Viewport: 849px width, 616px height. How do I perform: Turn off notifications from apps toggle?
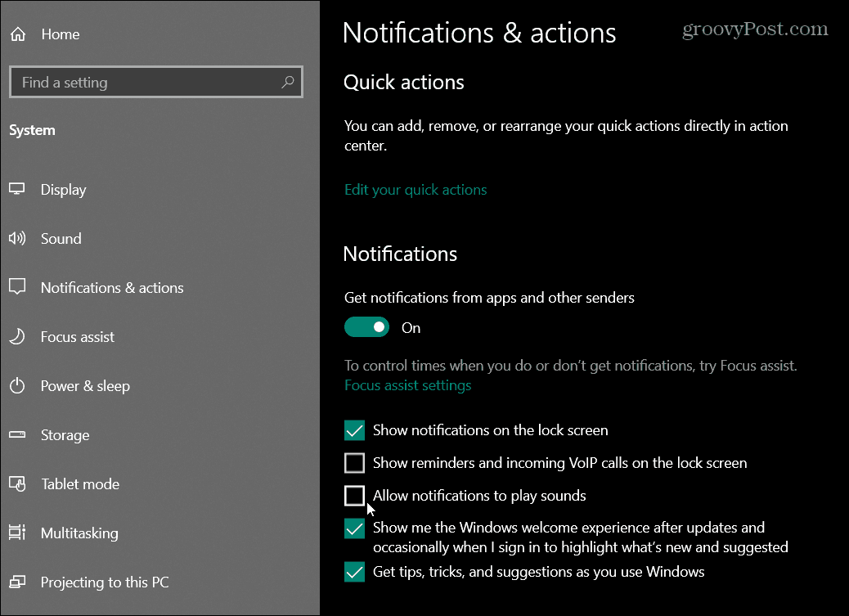point(366,327)
